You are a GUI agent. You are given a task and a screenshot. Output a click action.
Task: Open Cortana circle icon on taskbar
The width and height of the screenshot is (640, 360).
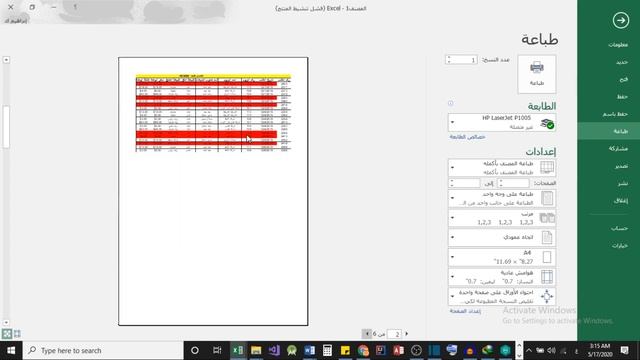tap(195, 350)
